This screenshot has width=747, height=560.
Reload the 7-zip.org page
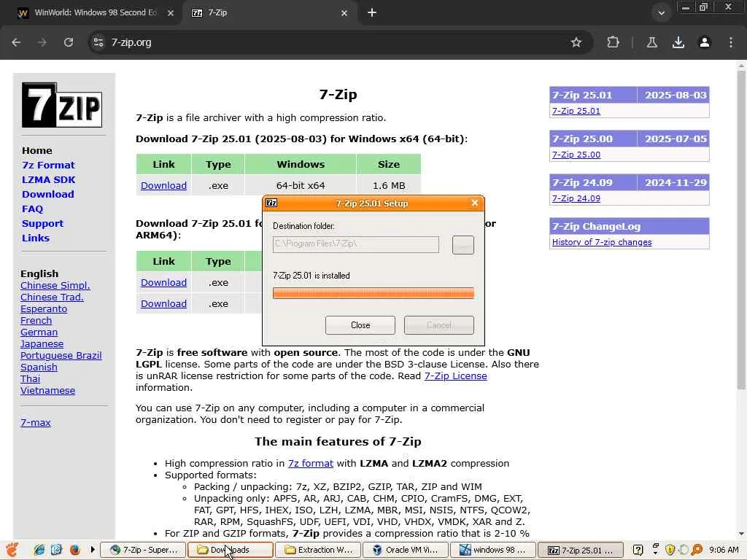click(x=69, y=42)
